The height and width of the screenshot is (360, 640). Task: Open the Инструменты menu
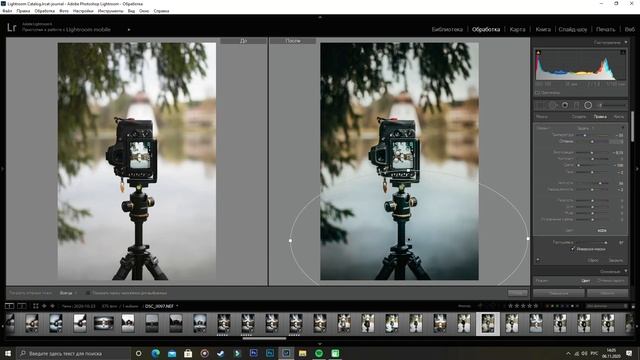pyautogui.click(x=110, y=11)
